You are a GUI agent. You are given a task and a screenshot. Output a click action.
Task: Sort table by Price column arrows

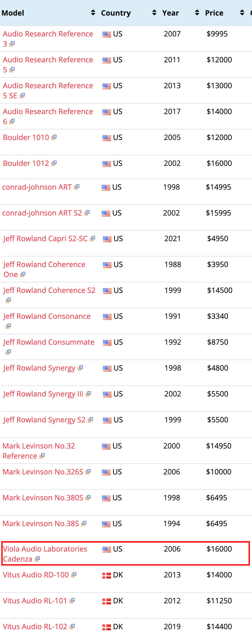pos(242,13)
